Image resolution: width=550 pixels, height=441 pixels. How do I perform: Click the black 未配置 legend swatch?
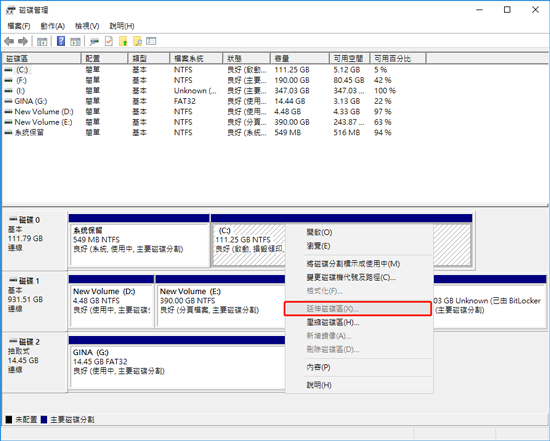(9, 420)
